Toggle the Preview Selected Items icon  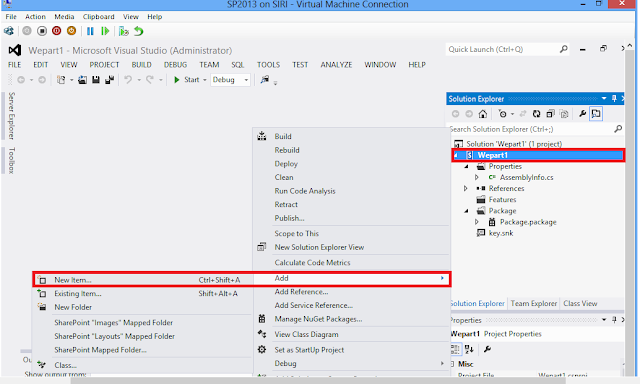click(x=596, y=114)
